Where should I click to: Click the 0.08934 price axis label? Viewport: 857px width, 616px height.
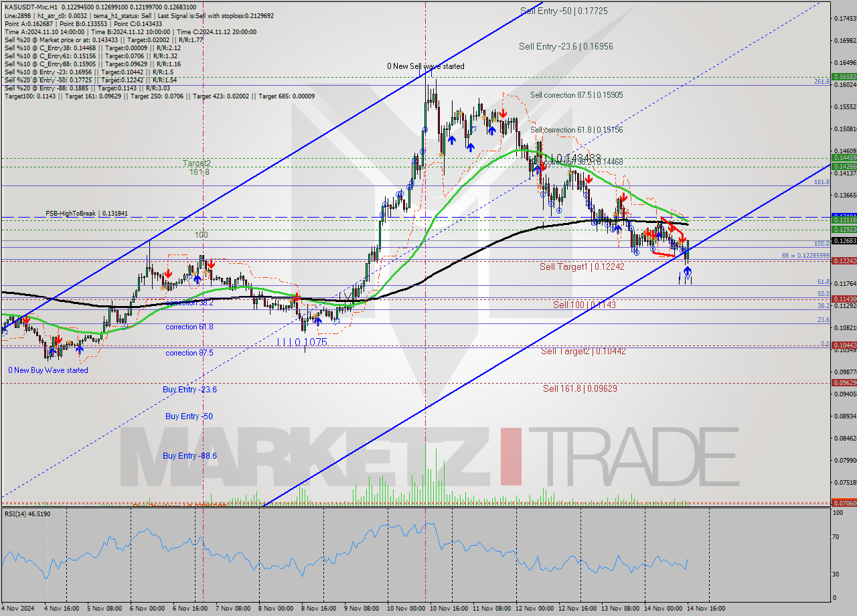[x=844, y=416]
